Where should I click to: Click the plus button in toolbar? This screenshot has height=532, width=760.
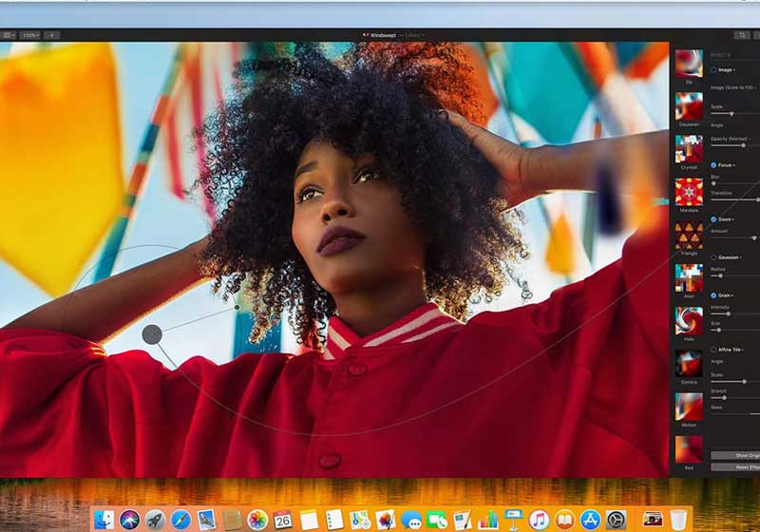tap(51, 35)
